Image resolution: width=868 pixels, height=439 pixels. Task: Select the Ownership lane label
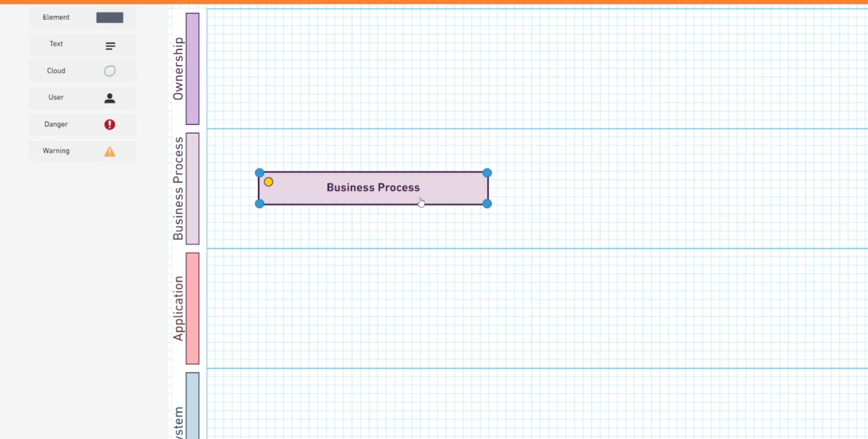pos(178,69)
